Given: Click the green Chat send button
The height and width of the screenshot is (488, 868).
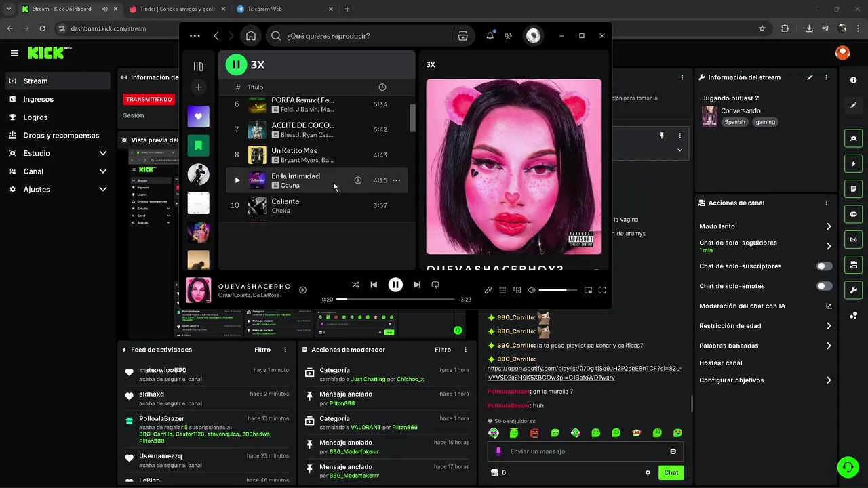Looking at the screenshot, I should [671, 472].
